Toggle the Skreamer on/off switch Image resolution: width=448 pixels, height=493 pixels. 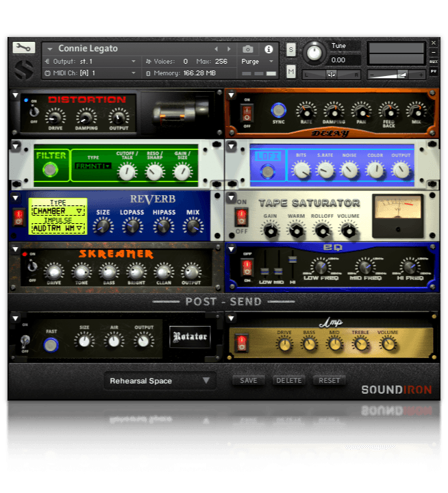[32, 266]
